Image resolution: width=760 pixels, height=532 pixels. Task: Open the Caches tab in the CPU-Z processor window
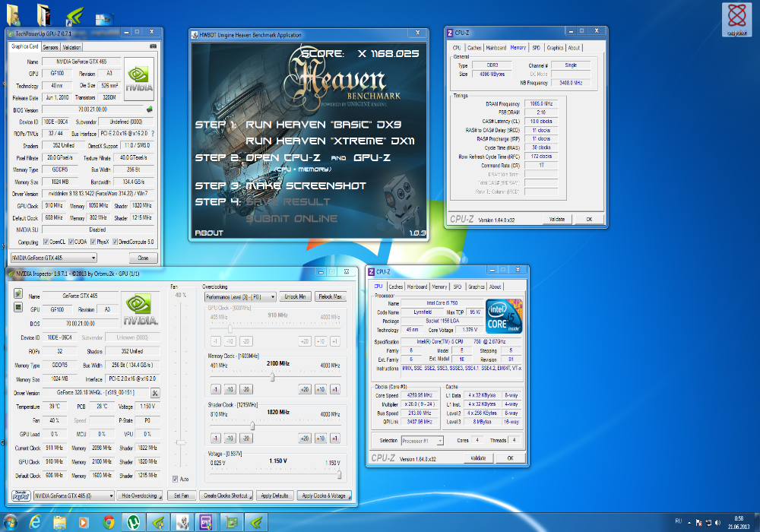point(395,287)
